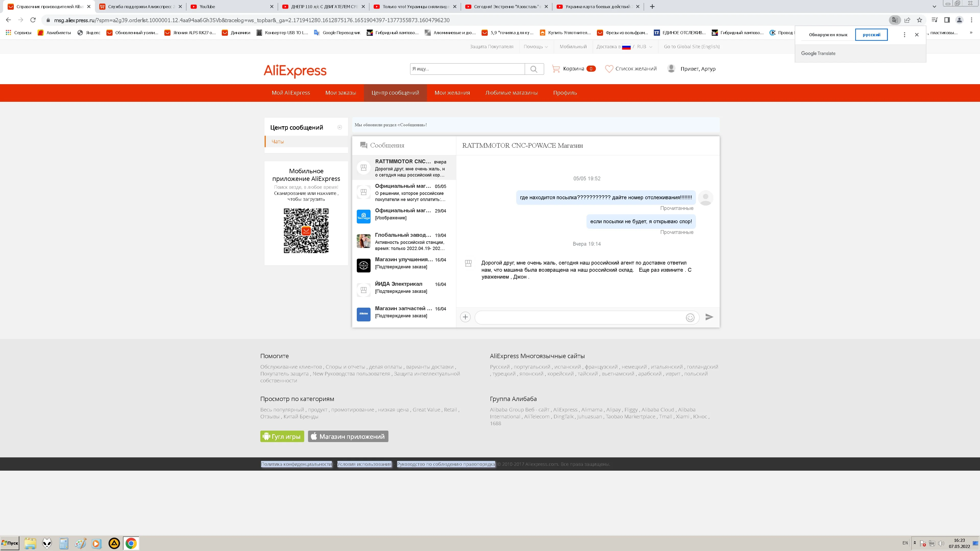Open the shopping cart Корзина
This screenshot has width=980, height=551.
click(573, 69)
